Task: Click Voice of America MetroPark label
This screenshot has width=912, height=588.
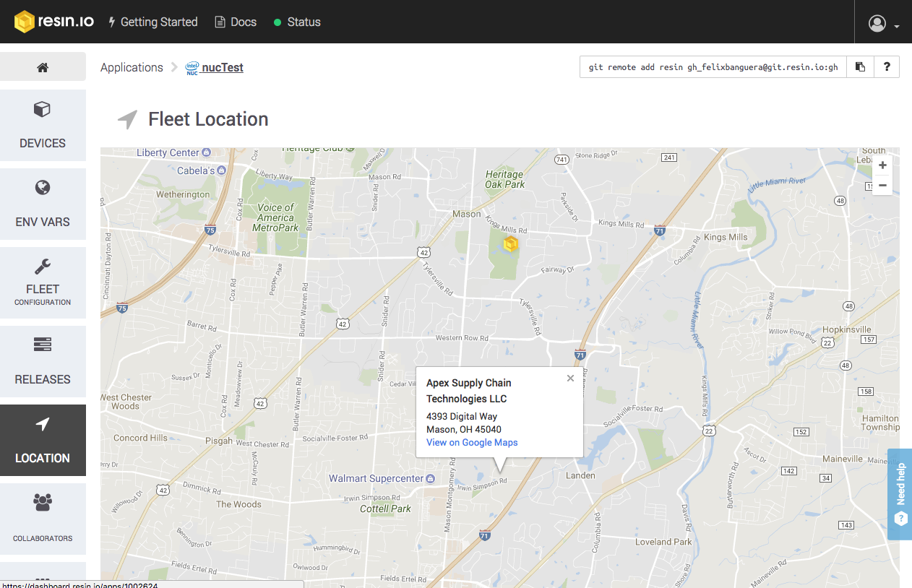Action: point(275,217)
